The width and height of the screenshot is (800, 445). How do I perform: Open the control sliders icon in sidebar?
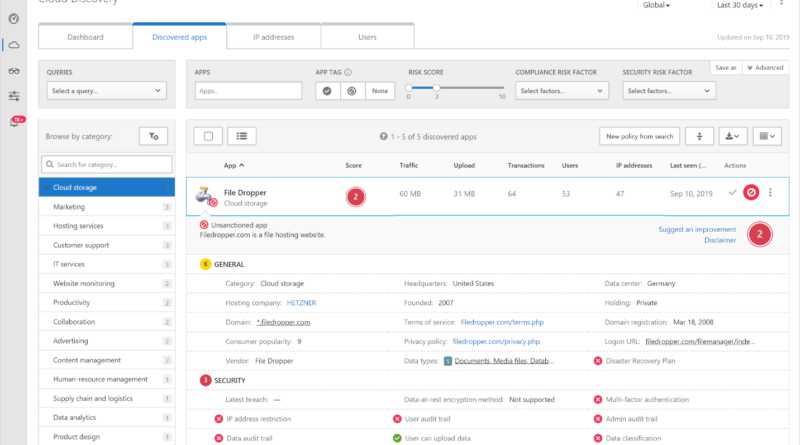(x=14, y=96)
